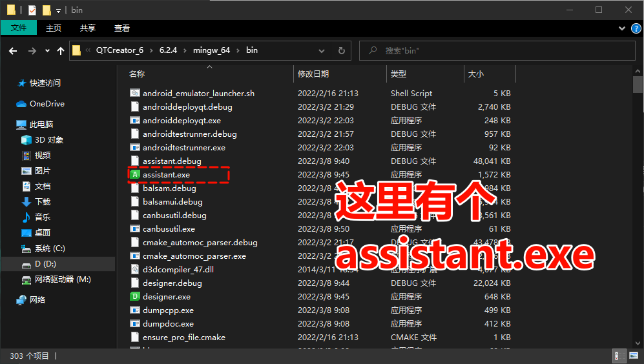Select D (D:) drive in sidebar
The height and width of the screenshot is (364, 644).
39,264
